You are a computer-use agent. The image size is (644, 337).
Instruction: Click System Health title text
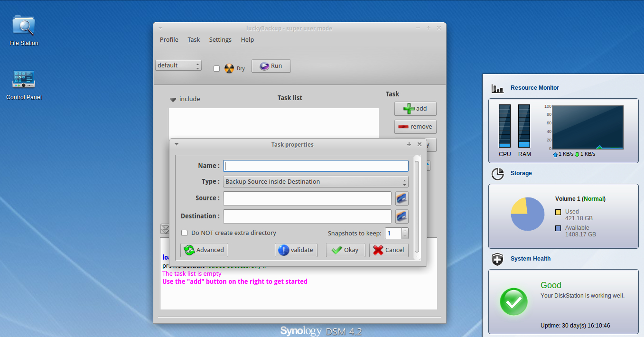click(531, 259)
